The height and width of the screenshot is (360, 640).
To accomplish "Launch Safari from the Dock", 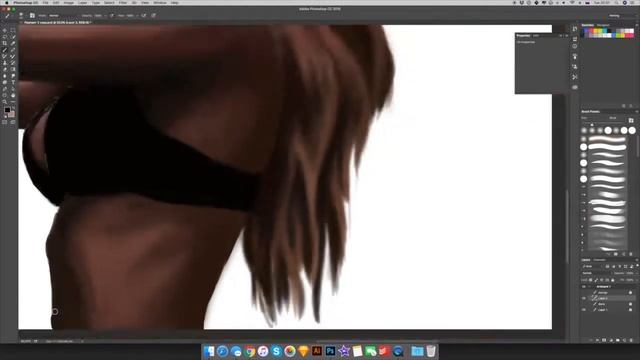I will coord(222,351).
